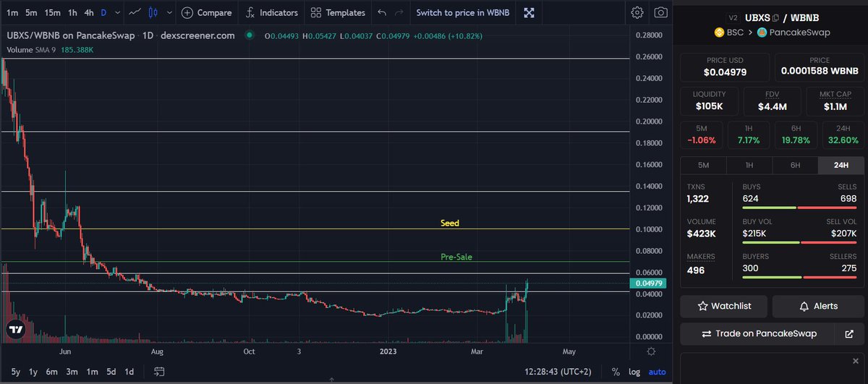Click the 24H 32.60% change box
The width and height of the screenshot is (868, 384).
[x=842, y=135]
